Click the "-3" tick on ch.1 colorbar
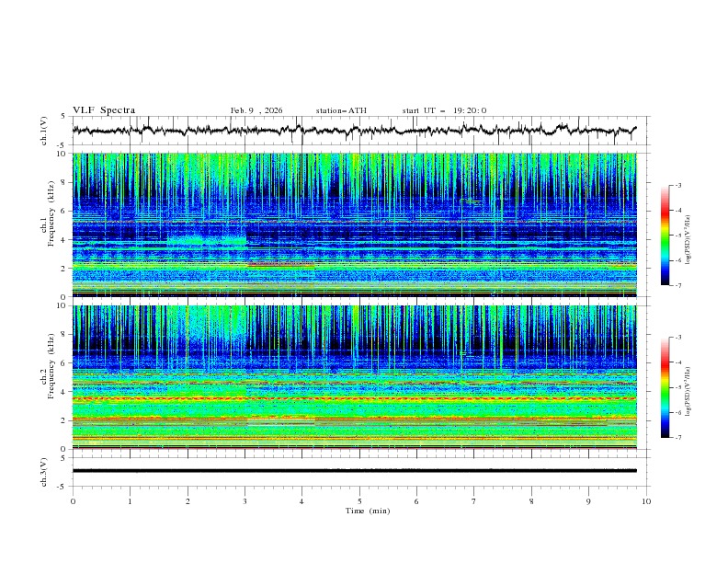 [x=677, y=185]
